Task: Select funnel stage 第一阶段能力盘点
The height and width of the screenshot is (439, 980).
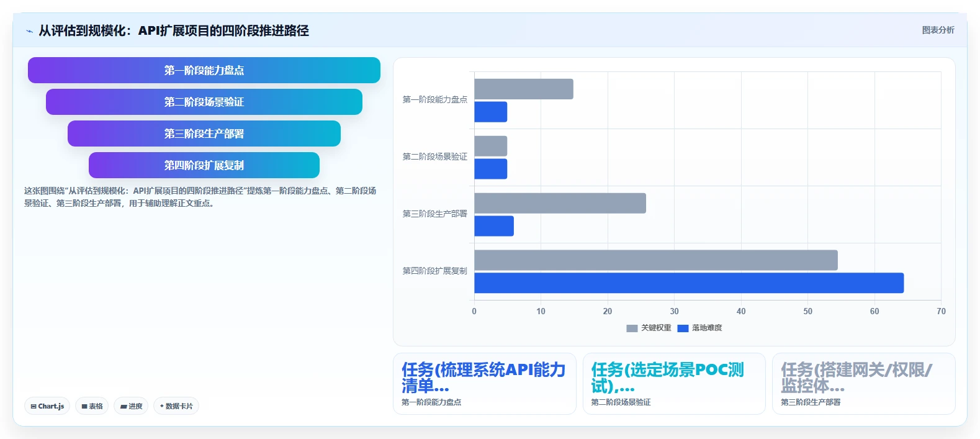Action: click(204, 70)
